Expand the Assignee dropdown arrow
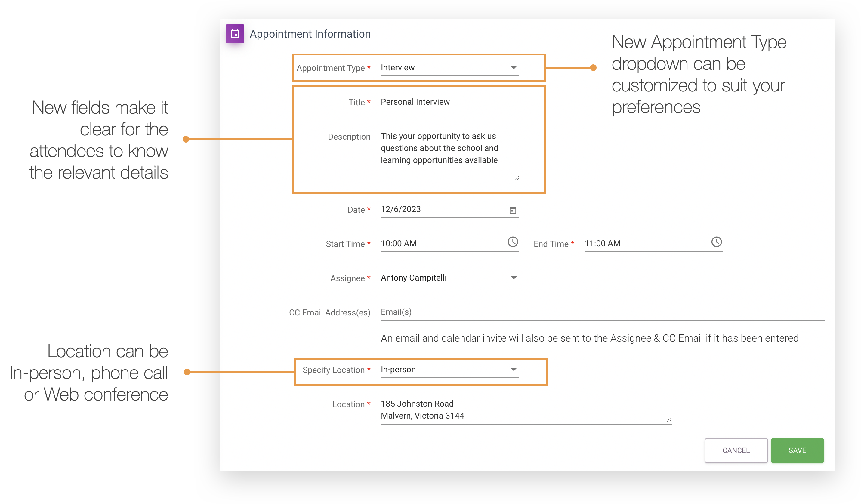Viewport: 861px width, 504px height. (513, 278)
